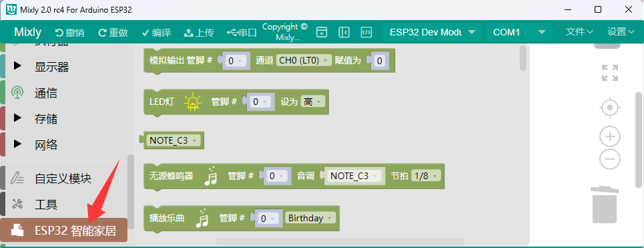644x248 pixels.
Task: Zoom out the workspace with minus icon
Action: [610, 158]
